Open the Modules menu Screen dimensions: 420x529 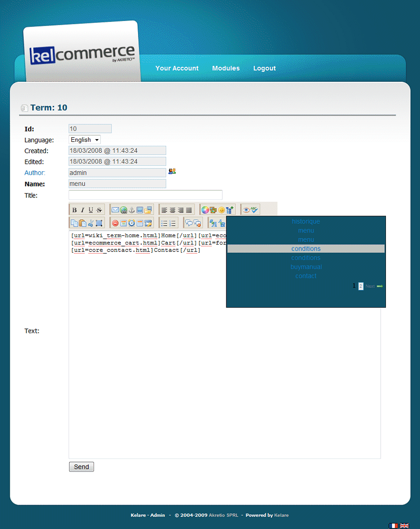(226, 68)
